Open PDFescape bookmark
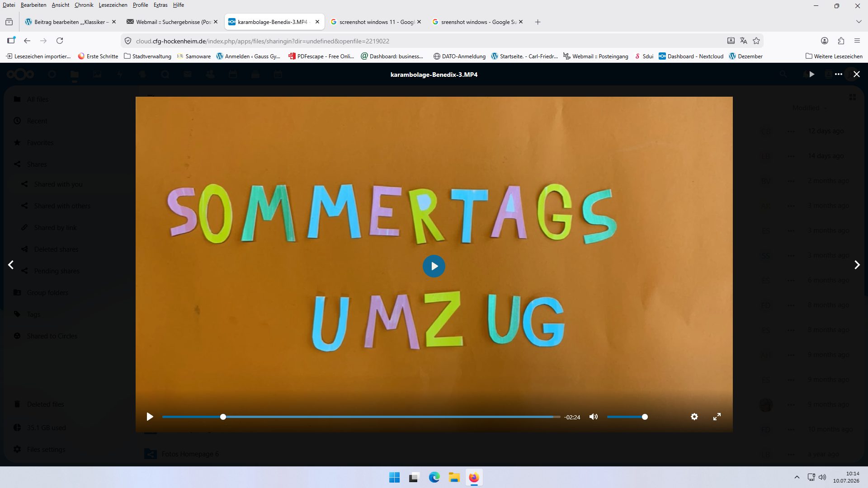Screen dimensions: 868x488 click(x=321, y=56)
